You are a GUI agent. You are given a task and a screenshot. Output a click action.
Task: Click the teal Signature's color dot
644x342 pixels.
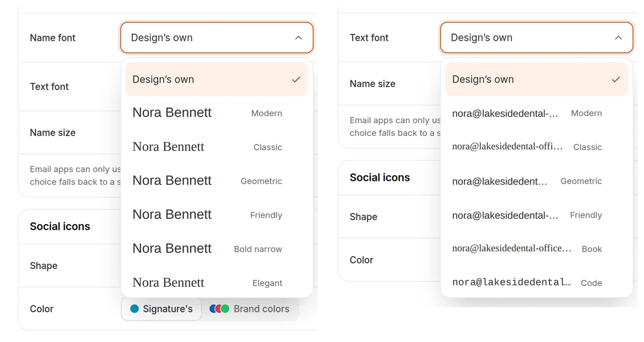135,309
